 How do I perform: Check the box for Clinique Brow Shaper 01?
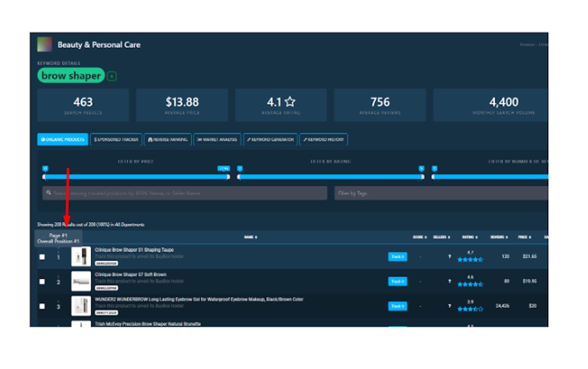pyautogui.click(x=42, y=257)
